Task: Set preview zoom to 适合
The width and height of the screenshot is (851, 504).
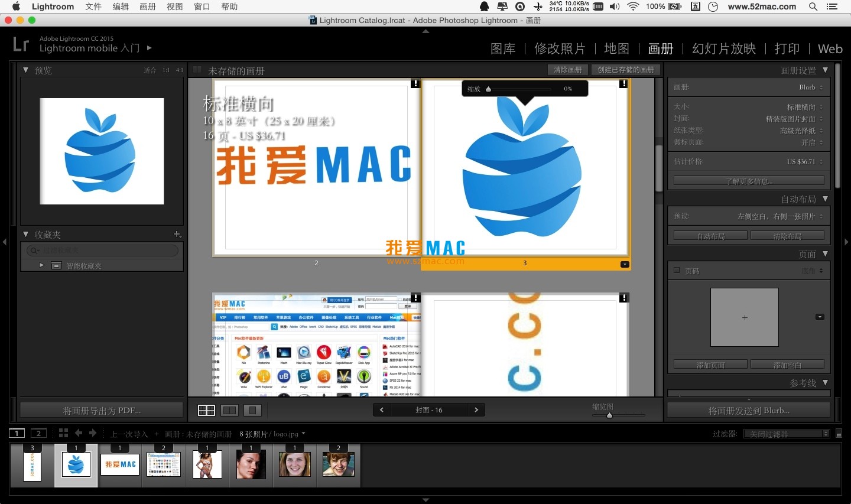Action: 150,70
